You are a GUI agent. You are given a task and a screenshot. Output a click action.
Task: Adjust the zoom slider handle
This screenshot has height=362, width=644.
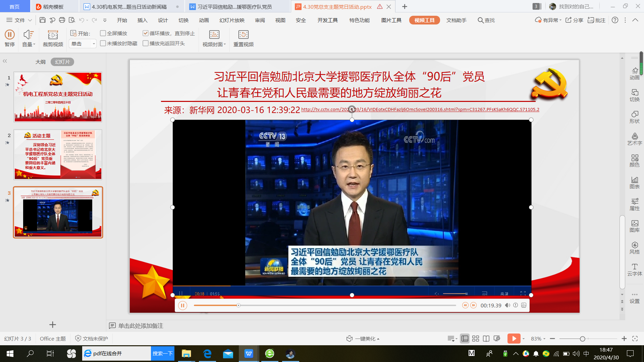tap(582, 339)
